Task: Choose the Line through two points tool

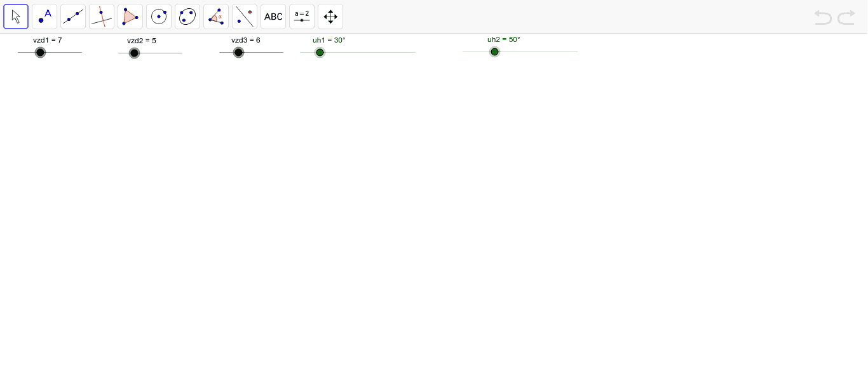Action: point(73,17)
